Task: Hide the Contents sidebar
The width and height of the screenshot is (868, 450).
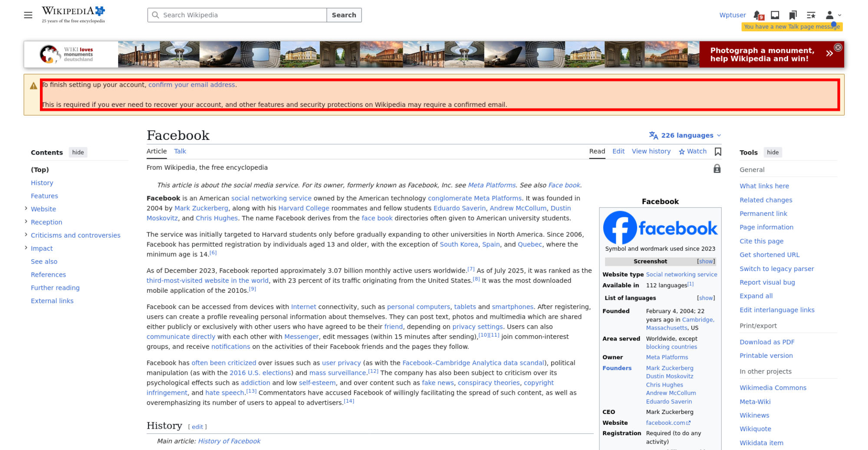Action: 78,152
